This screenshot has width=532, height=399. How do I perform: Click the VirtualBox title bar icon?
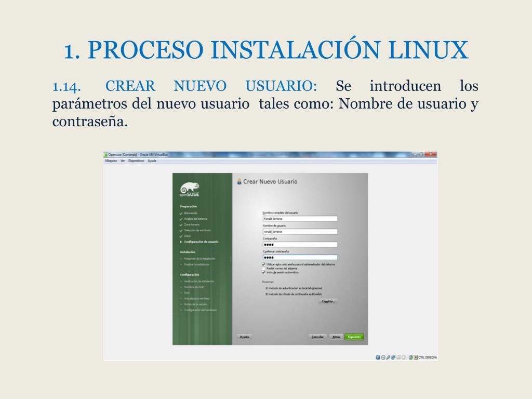[105, 155]
